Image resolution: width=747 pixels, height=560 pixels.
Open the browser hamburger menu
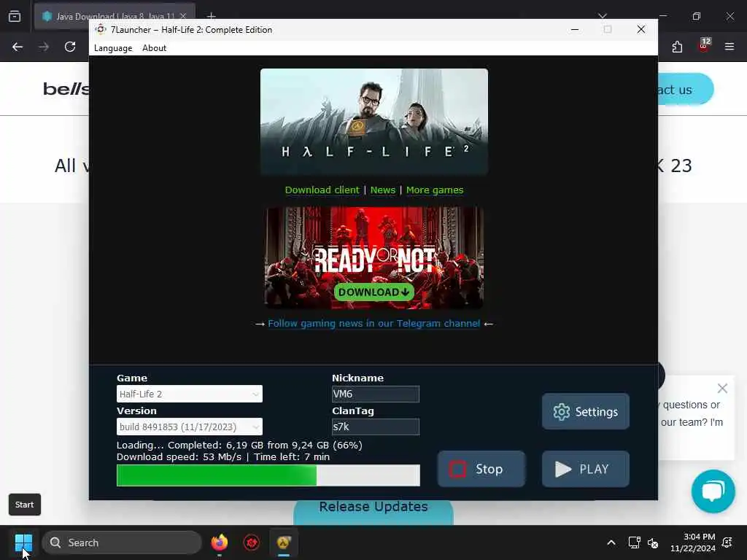pos(729,47)
